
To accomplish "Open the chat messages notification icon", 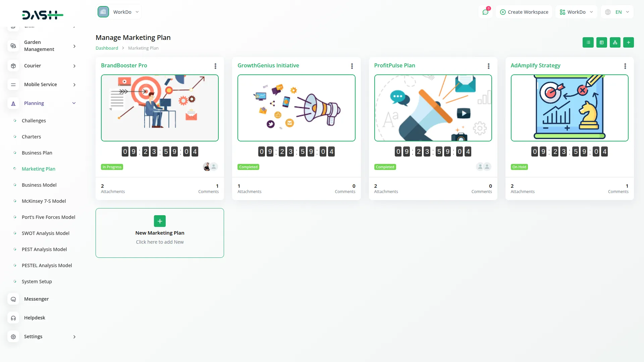I will (485, 12).
